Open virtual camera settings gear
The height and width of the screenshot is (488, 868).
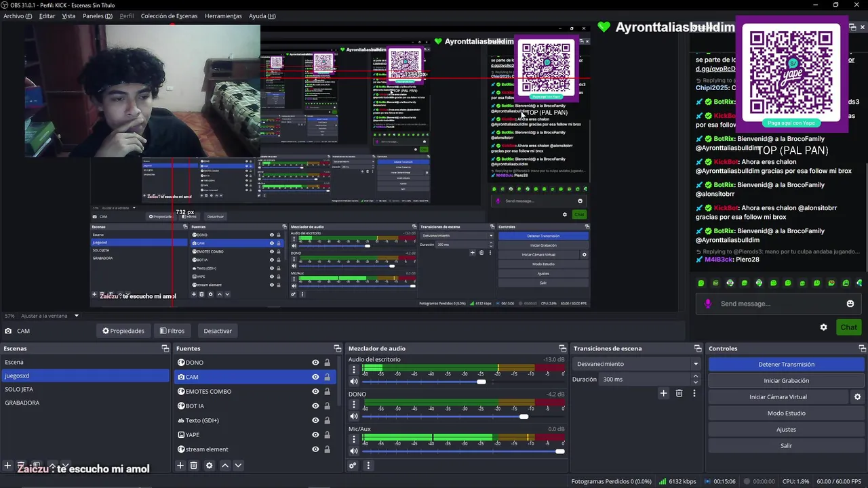click(x=857, y=397)
